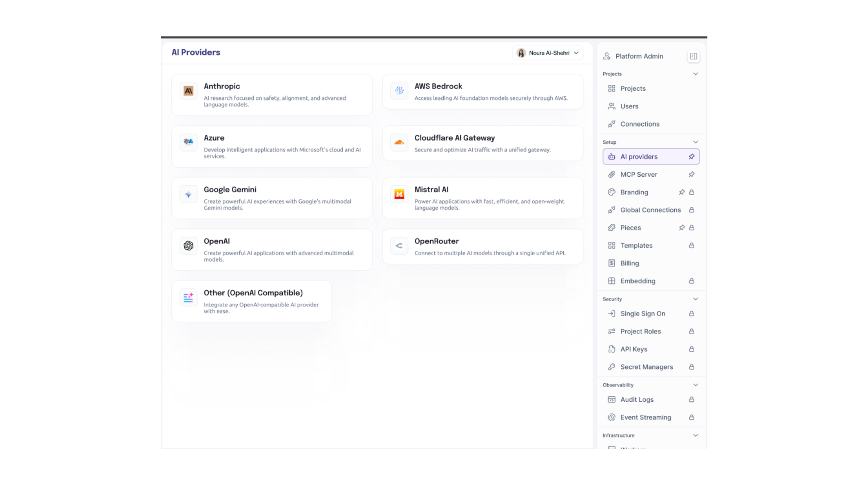Viewport: 868px width, 485px height.
Task: Collapse the Infrastructure section chevron
Action: coord(695,436)
